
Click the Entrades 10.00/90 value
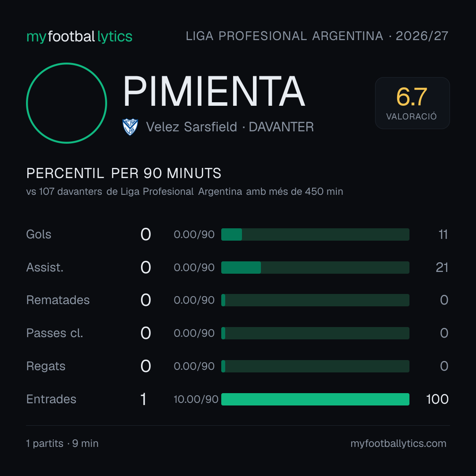pos(196,399)
